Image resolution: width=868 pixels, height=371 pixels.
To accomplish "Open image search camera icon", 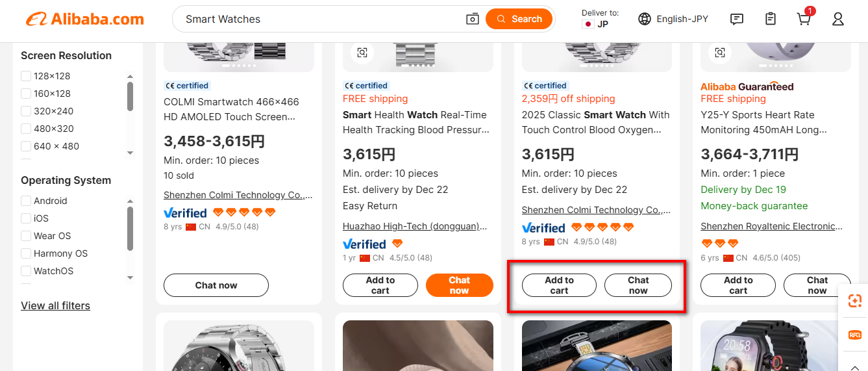I will [473, 19].
